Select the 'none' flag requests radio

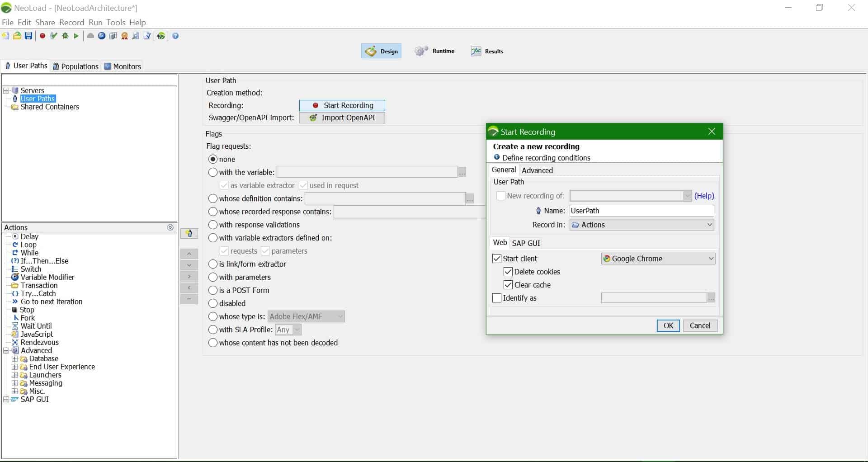click(x=213, y=159)
